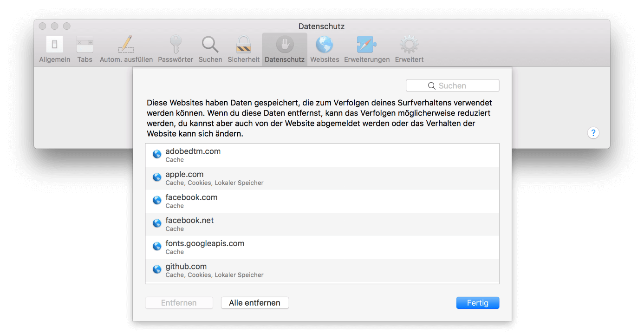The image size is (644, 334).
Task: Click the globe icon beside adobedtm.com
Action: click(157, 154)
